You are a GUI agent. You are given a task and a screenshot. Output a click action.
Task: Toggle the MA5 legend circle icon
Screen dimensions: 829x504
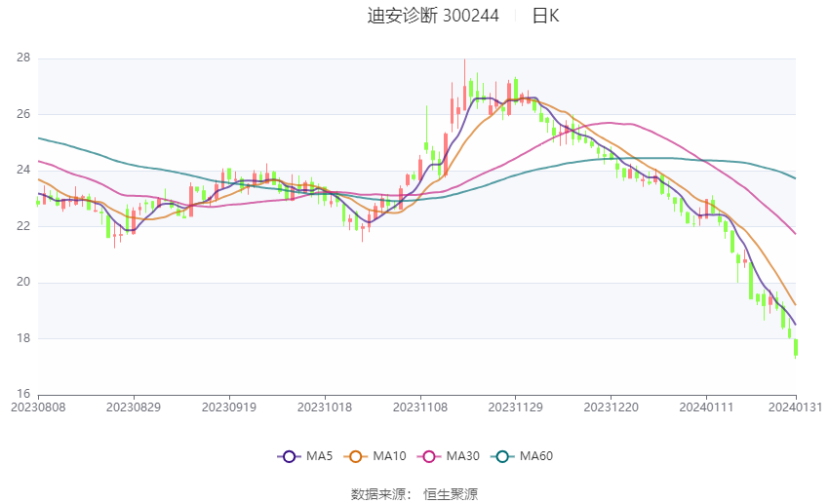[x=289, y=456]
